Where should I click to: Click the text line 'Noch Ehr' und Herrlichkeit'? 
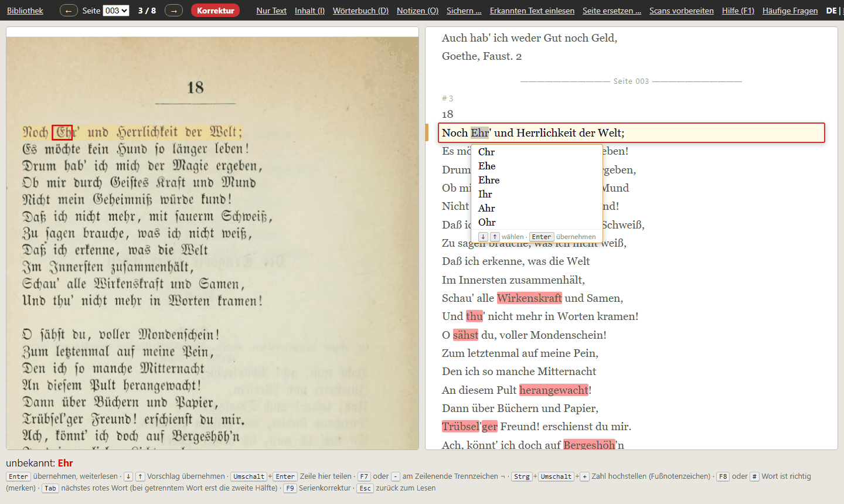(x=631, y=133)
